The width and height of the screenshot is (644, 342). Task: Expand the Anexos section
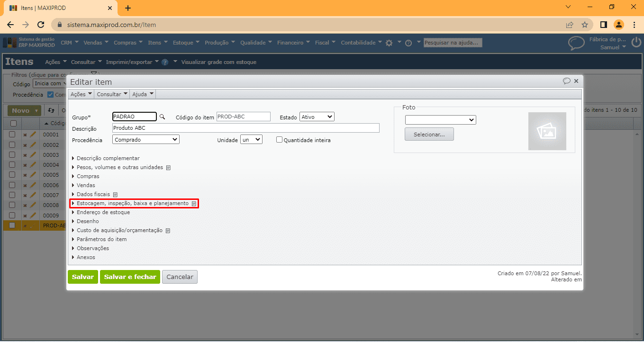coord(83,257)
